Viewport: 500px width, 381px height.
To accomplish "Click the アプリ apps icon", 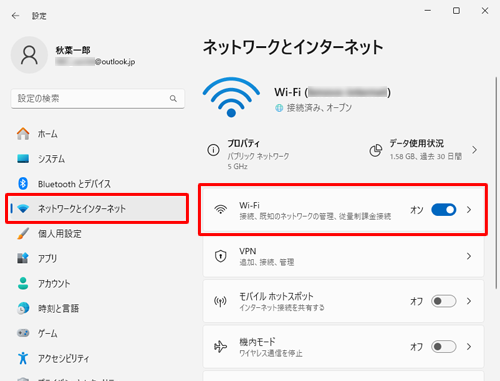I will click(x=23, y=258).
